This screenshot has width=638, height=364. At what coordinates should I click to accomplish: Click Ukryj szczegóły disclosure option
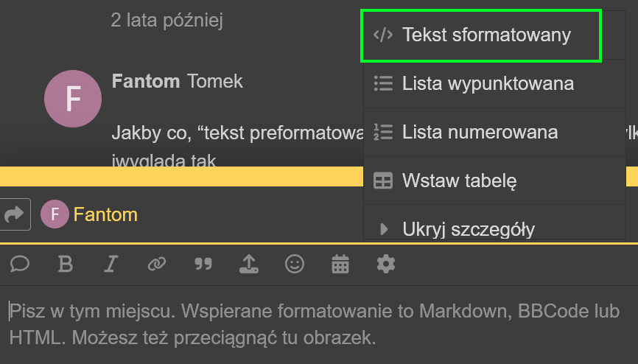click(468, 228)
